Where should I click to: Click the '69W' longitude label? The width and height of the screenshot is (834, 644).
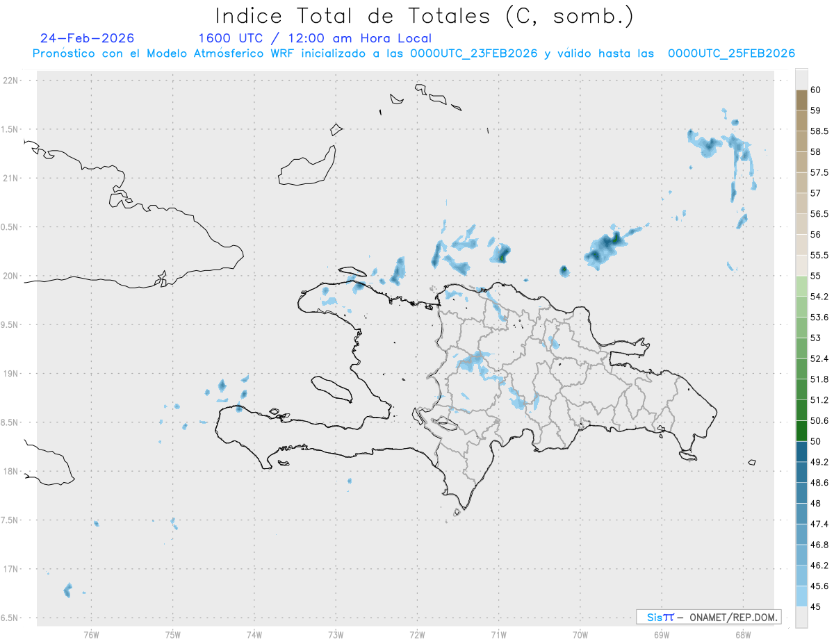(x=662, y=634)
